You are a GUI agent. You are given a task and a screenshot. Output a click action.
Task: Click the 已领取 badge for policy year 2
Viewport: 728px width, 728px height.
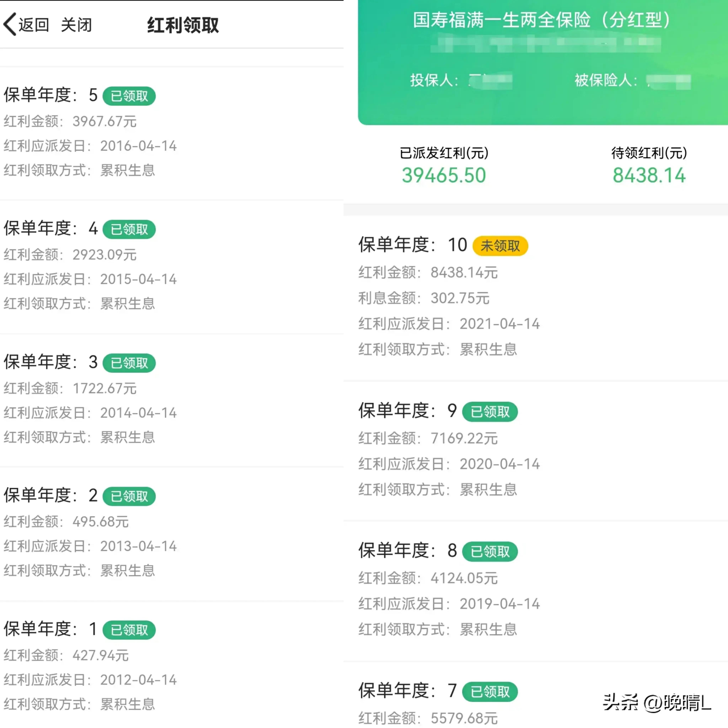(129, 496)
